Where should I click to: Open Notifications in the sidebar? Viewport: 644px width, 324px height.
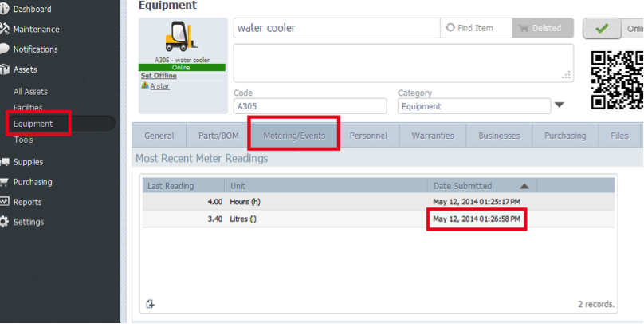pos(35,49)
